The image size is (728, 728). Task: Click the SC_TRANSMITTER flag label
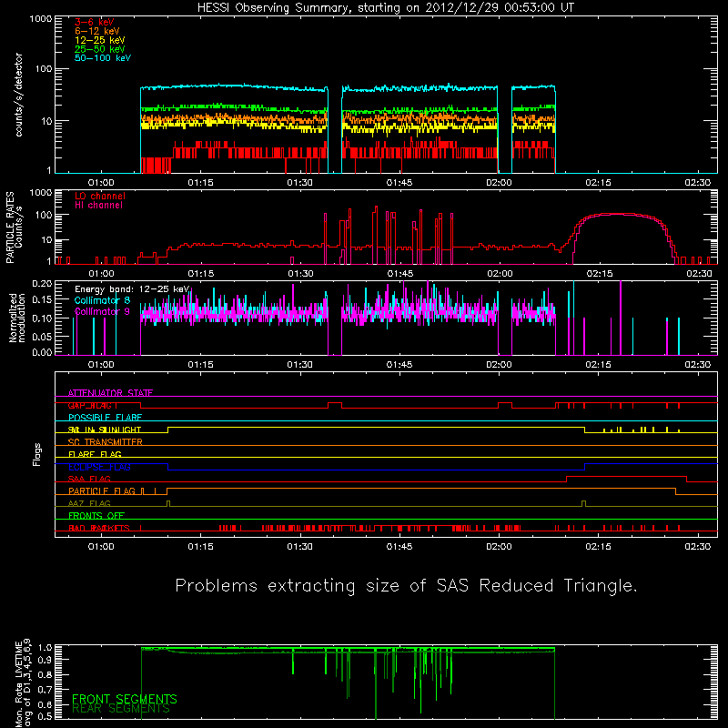point(106,442)
